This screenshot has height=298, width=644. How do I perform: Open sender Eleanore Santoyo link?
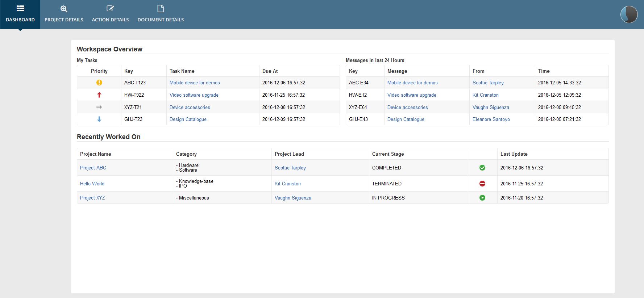[x=491, y=119]
